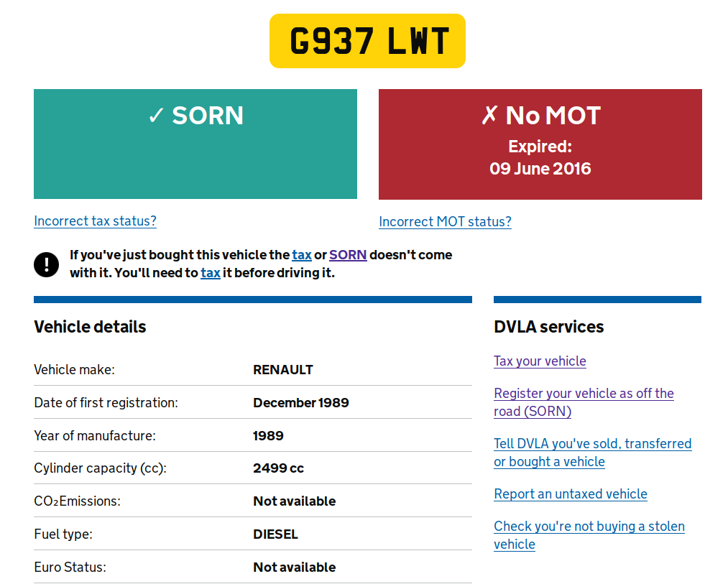Select the RENAULT vehicle make value
The image size is (728, 584).
282,370
